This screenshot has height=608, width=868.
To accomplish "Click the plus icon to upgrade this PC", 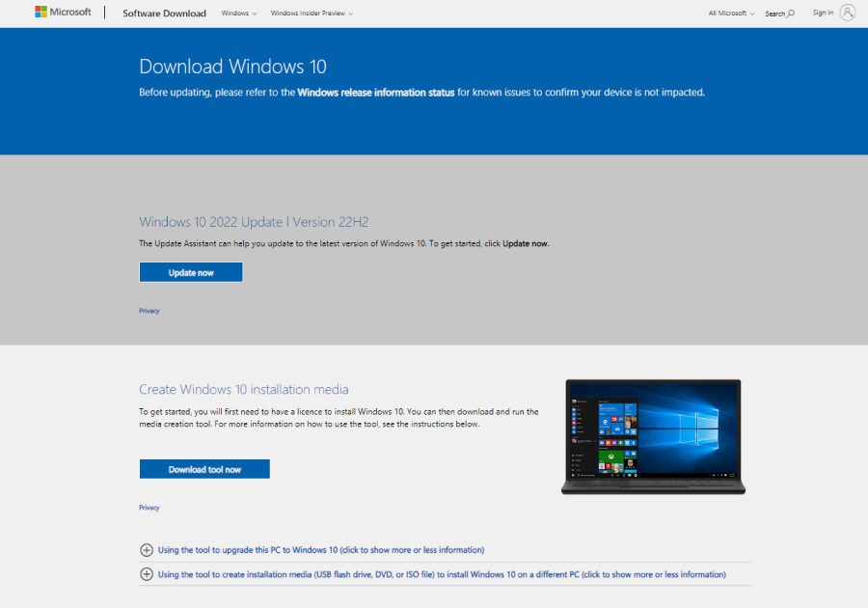I will point(145,549).
